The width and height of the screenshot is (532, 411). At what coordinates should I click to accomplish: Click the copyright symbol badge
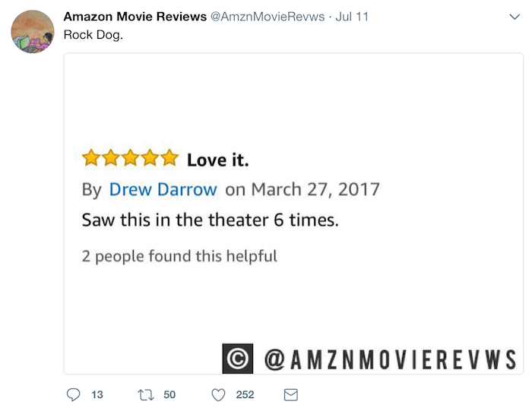tap(237, 359)
